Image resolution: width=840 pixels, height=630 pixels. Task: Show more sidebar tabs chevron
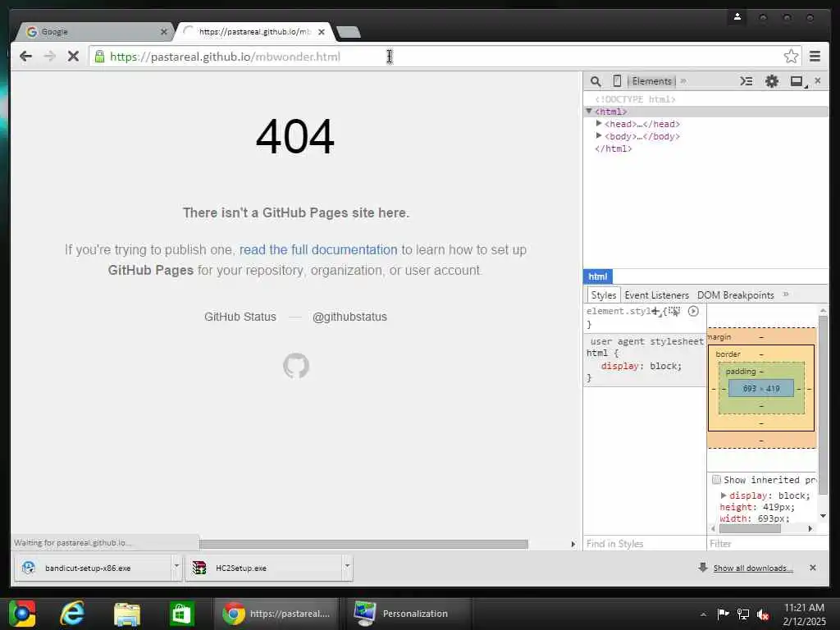click(786, 294)
